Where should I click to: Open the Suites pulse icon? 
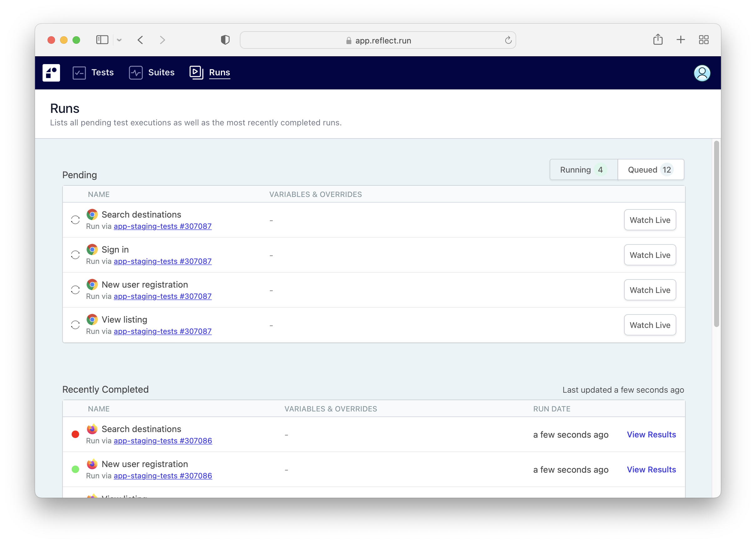click(x=136, y=73)
